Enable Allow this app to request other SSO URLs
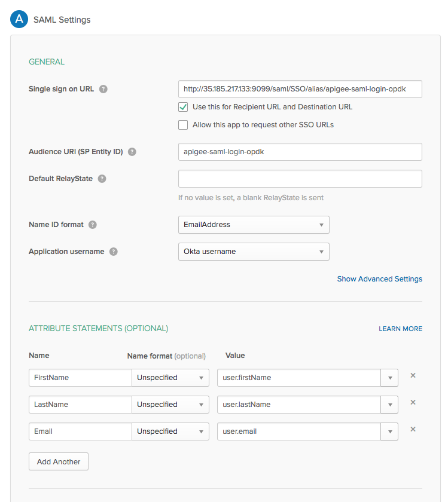 (183, 125)
